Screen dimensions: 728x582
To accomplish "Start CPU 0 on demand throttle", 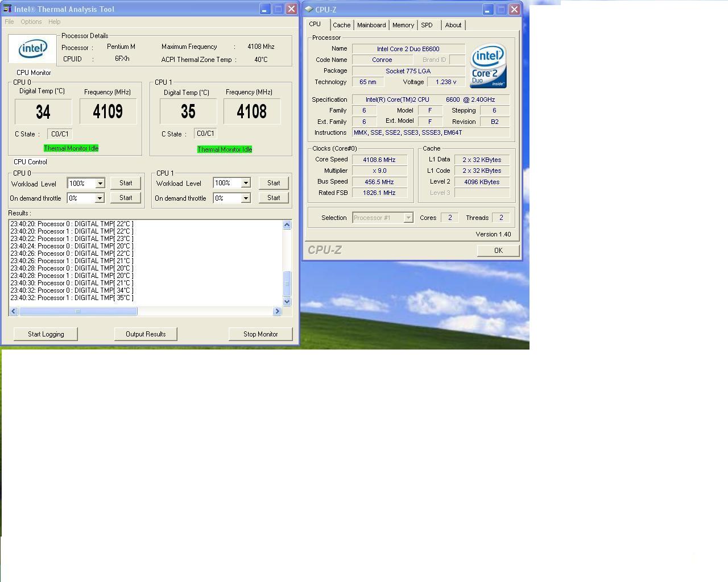I will coord(126,198).
